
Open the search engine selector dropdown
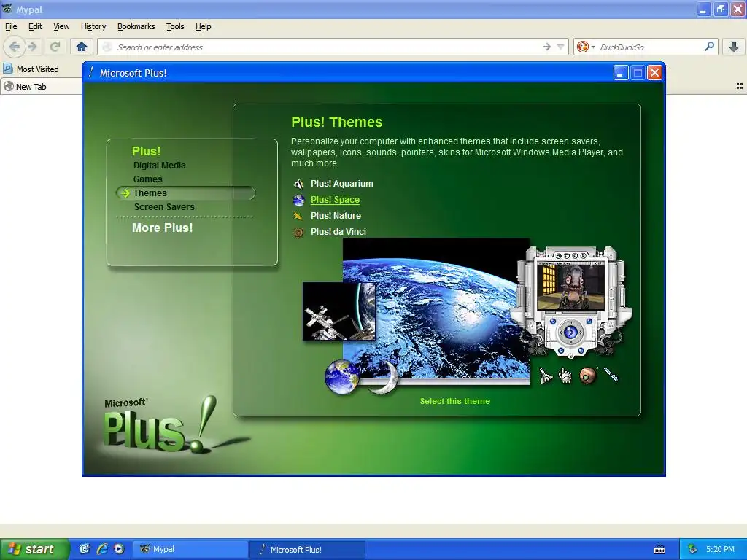click(586, 47)
